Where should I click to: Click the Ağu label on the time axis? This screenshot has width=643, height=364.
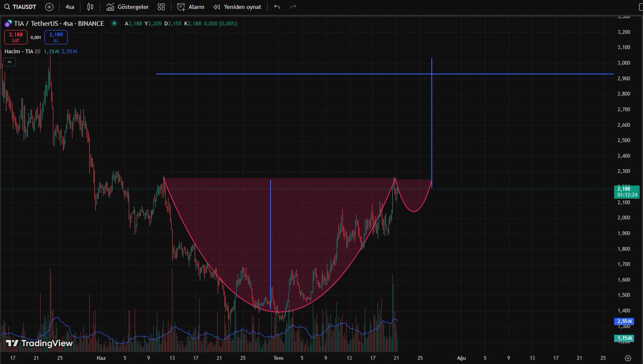pos(461,358)
